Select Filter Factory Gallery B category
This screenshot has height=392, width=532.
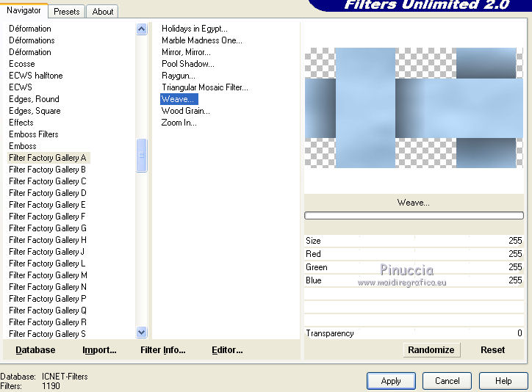[47, 170]
